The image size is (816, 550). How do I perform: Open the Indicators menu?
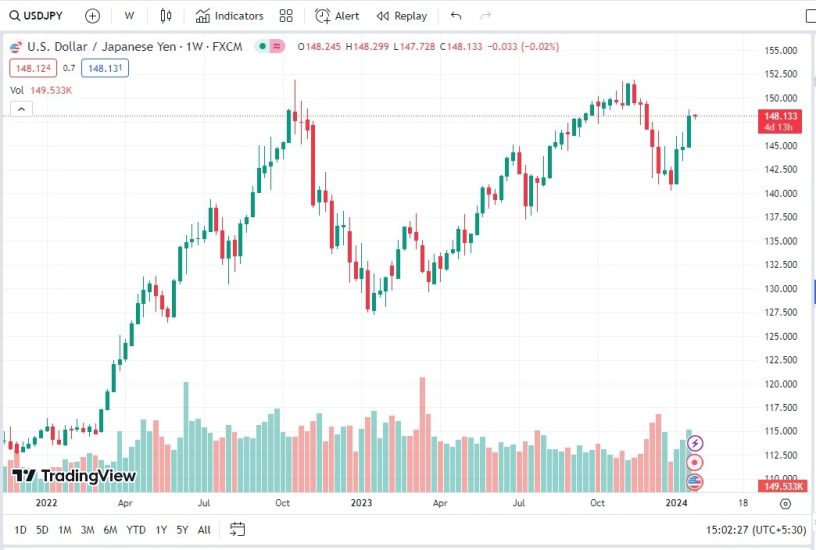(230, 16)
